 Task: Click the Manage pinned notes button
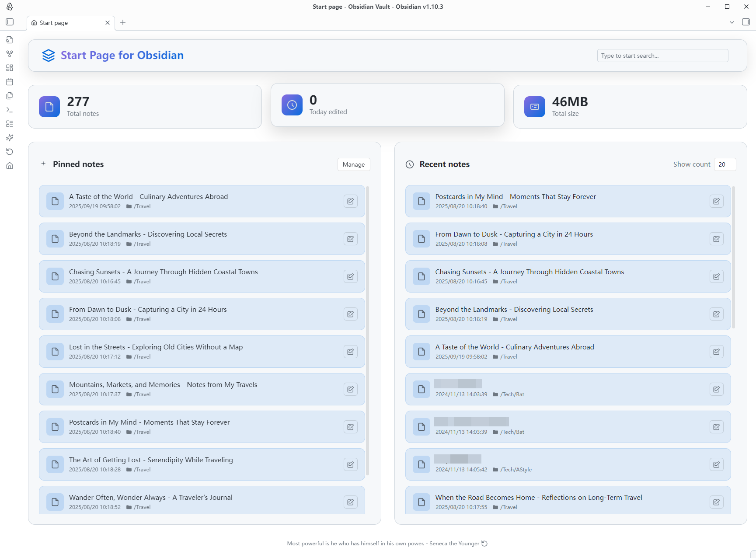(x=354, y=164)
